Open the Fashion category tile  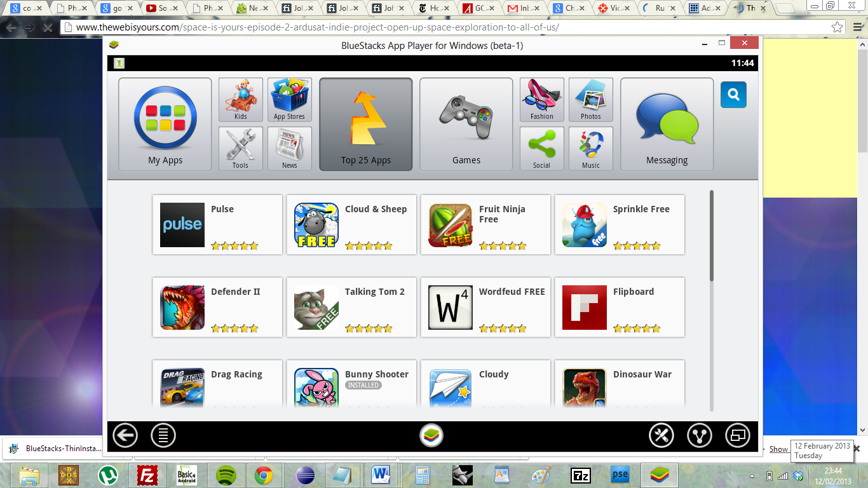tap(542, 100)
